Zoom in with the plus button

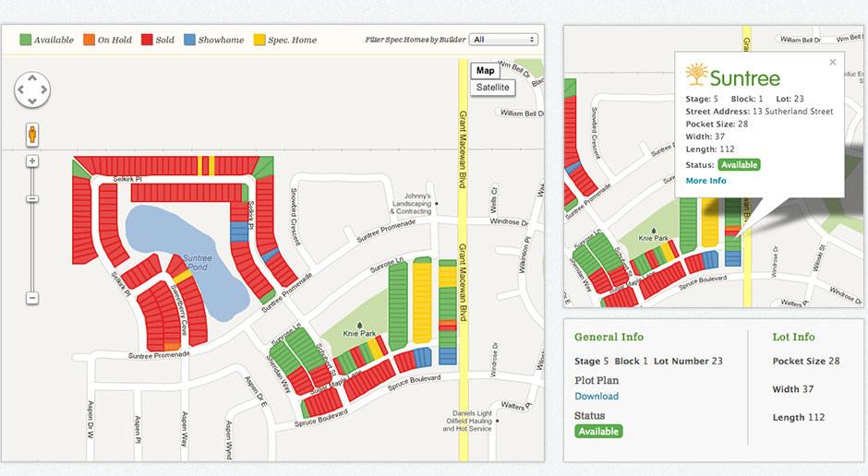tap(32, 161)
